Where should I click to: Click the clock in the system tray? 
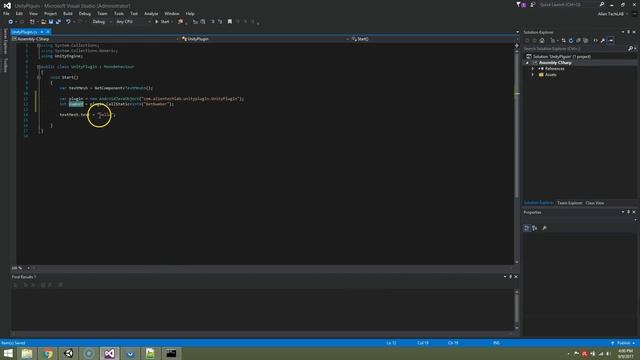pos(625,353)
